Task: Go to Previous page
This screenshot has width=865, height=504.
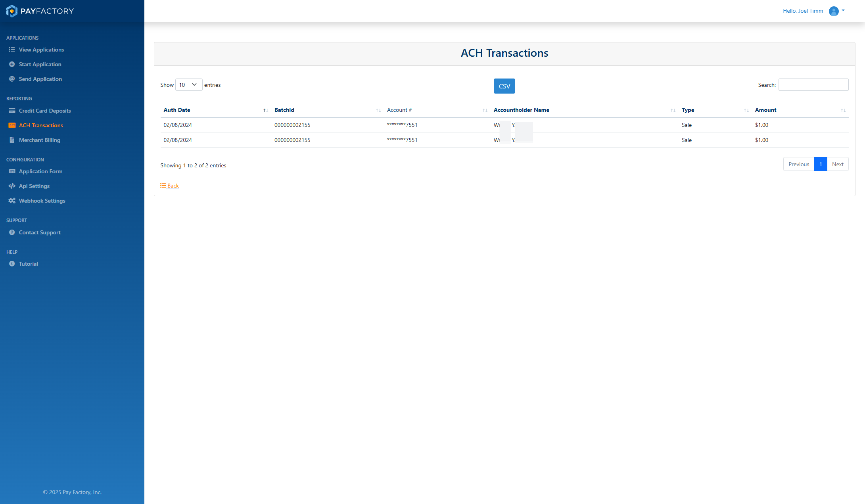Action: (798, 164)
